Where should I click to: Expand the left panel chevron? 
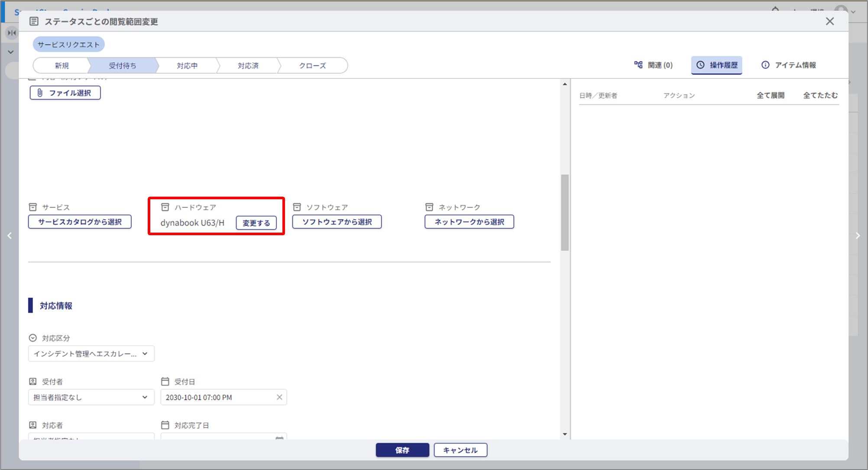pyautogui.click(x=11, y=52)
